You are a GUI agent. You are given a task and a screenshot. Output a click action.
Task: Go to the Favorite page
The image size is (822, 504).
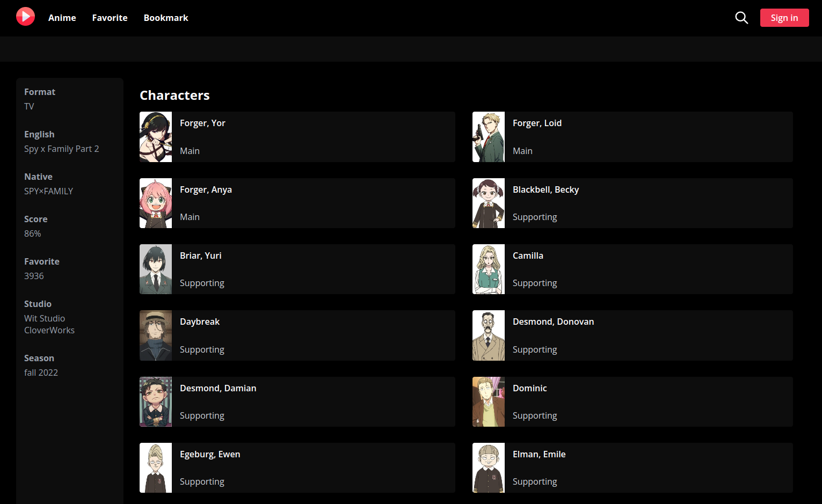110,18
